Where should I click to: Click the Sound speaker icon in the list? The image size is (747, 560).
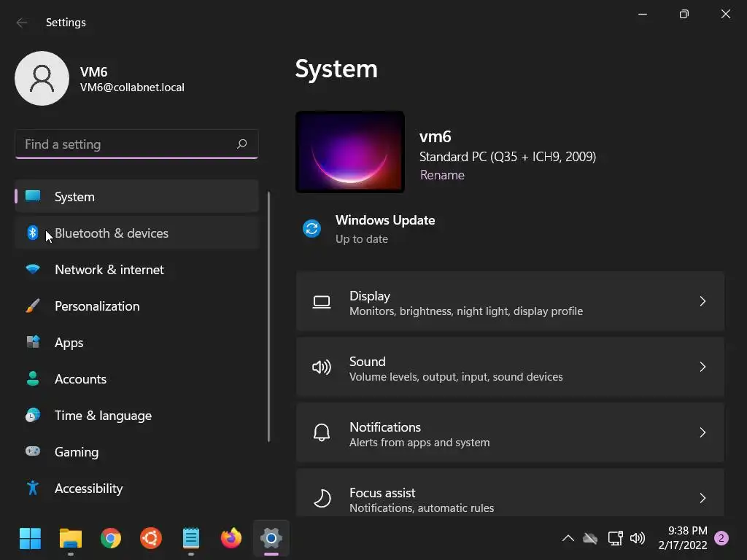tap(322, 367)
